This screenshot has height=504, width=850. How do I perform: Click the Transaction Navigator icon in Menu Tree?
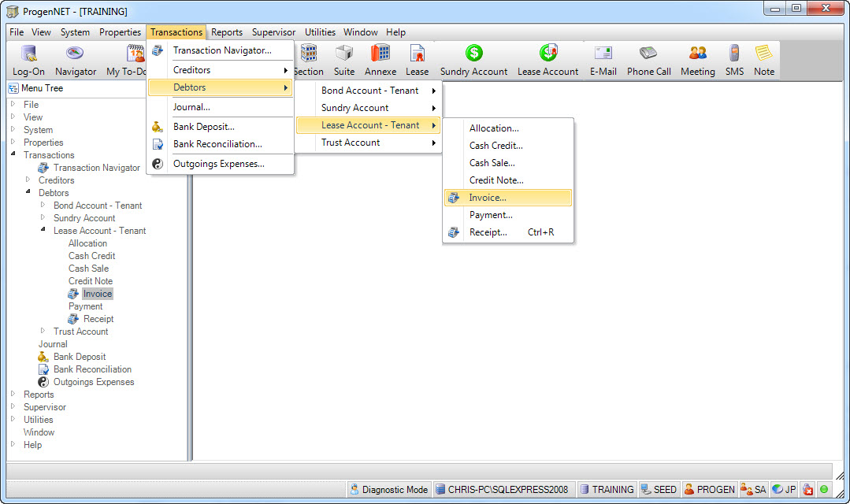coord(43,168)
